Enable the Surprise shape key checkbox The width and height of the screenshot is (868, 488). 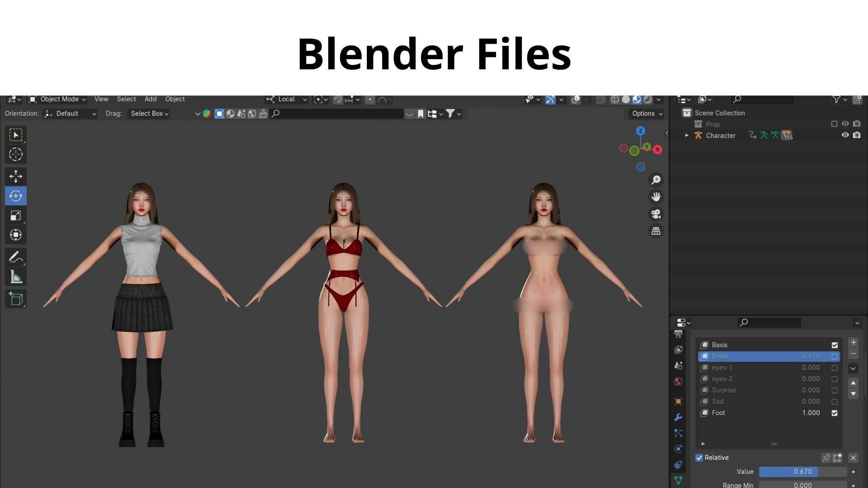[x=835, y=390]
